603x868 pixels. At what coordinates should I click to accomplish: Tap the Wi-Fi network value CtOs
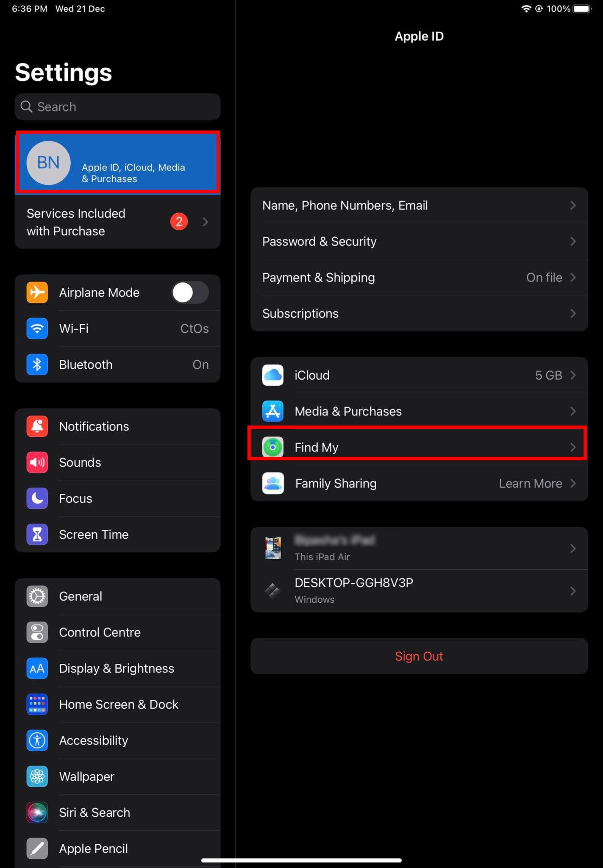pyautogui.click(x=195, y=328)
